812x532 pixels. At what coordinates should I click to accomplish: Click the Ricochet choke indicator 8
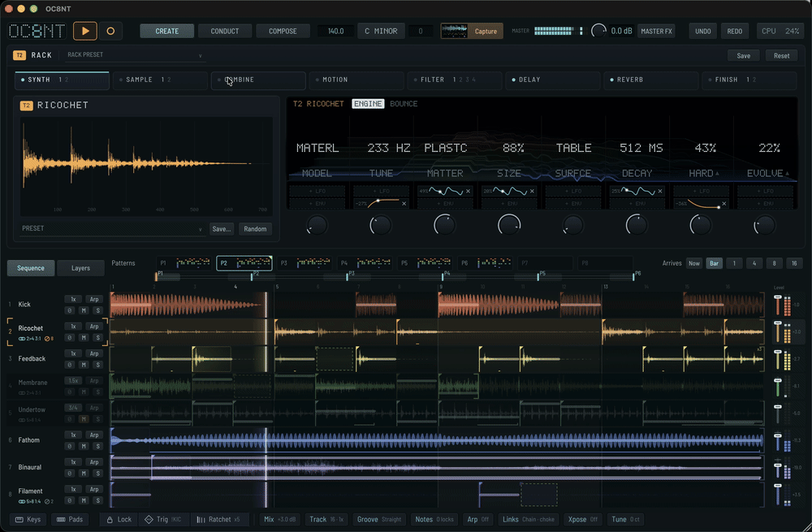click(50, 339)
